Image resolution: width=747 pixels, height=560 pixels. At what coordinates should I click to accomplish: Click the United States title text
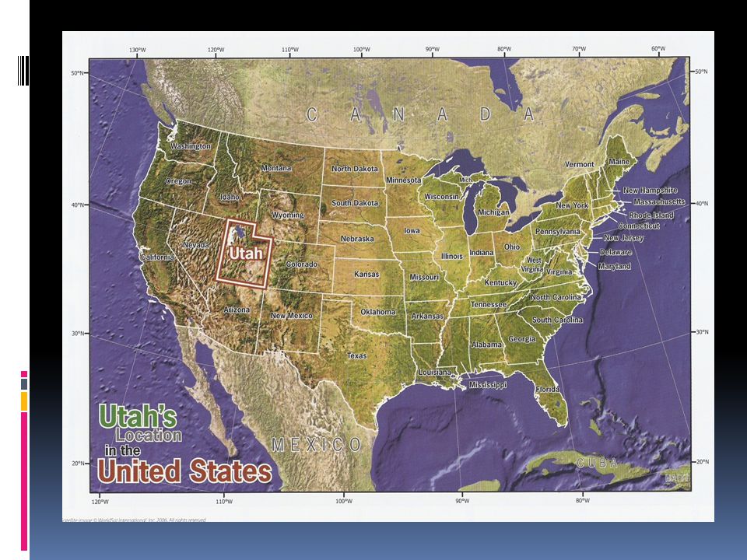coord(185,471)
